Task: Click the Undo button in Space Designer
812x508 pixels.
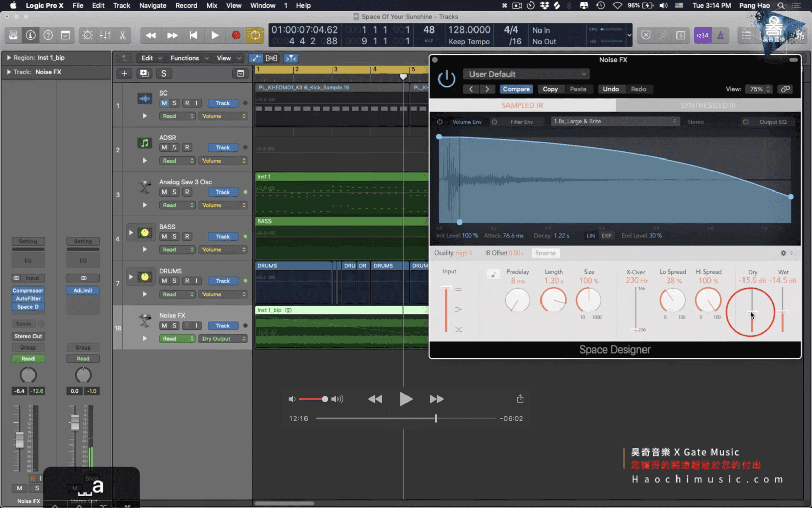Action: (x=611, y=89)
